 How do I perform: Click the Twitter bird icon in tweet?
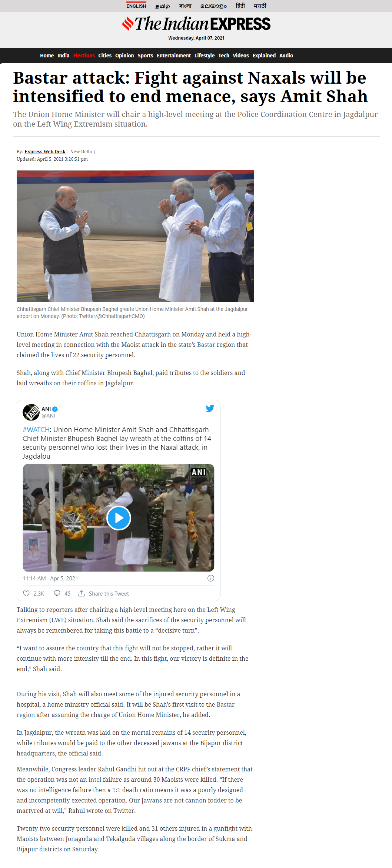(x=210, y=408)
